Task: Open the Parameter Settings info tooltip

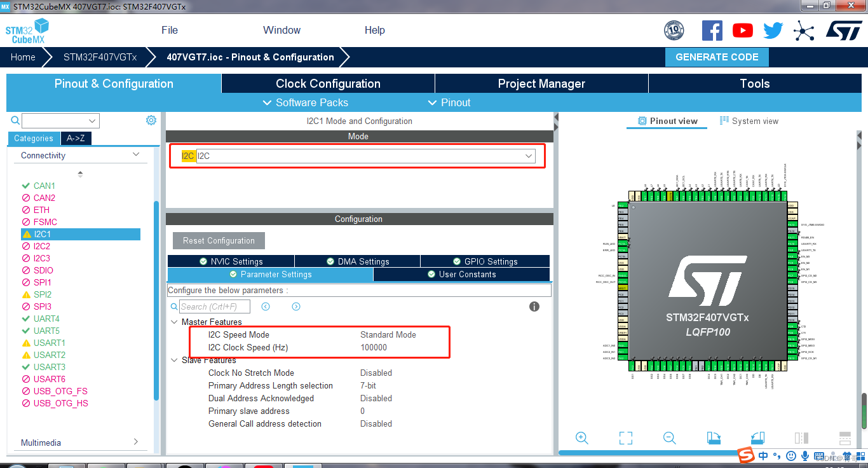Action: pos(534,306)
